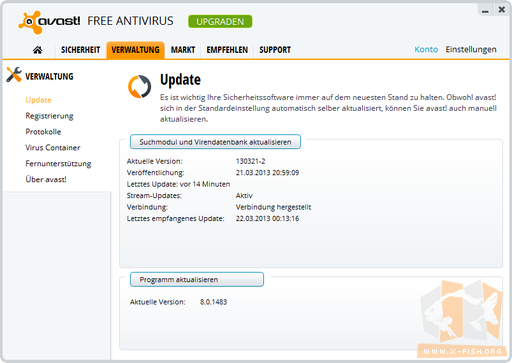The width and height of the screenshot is (512, 363).
Task: Minimize the avast! window
Action: click(x=485, y=10)
